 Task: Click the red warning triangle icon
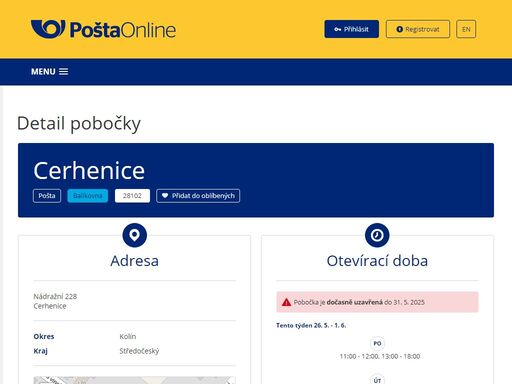pos(286,302)
